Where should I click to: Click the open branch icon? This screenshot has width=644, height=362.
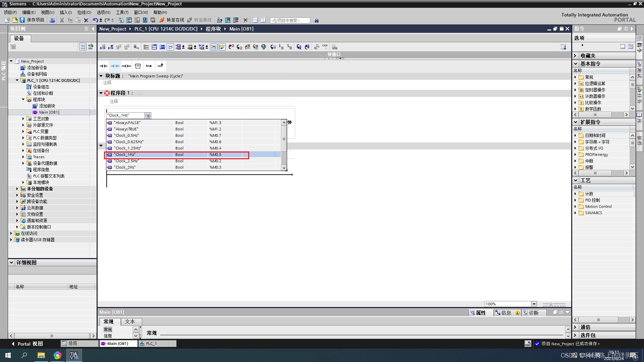pyautogui.click(x=149, y=66)
